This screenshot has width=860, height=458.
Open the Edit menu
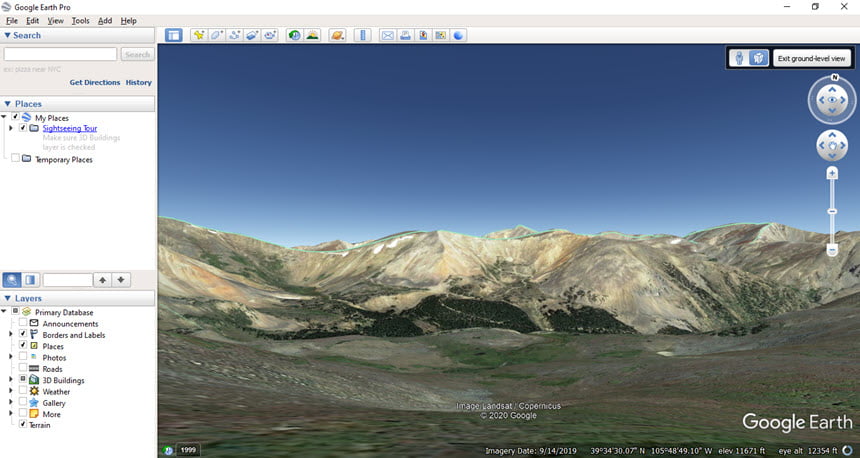pos(32,21)
